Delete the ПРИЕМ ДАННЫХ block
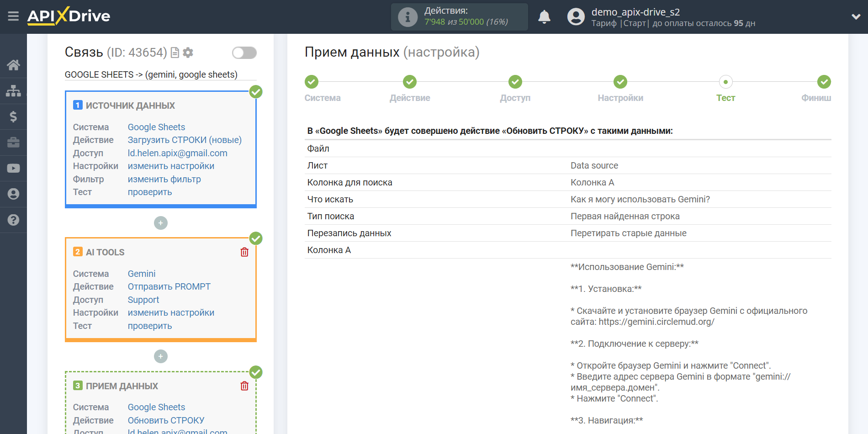Screen dimensions: 868x434 [244, 386]
